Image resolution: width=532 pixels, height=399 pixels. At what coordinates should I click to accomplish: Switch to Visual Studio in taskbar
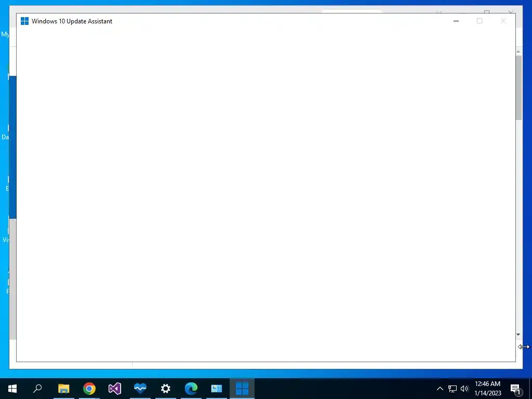tap(115, 389)
